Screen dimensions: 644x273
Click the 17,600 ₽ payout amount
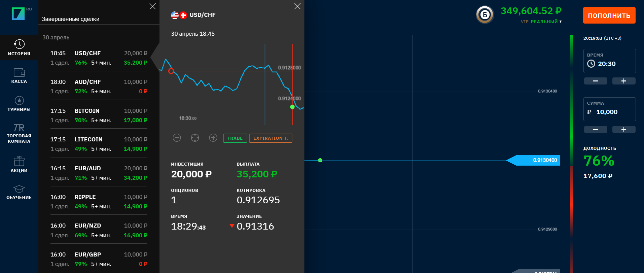(x=598, y=176)
